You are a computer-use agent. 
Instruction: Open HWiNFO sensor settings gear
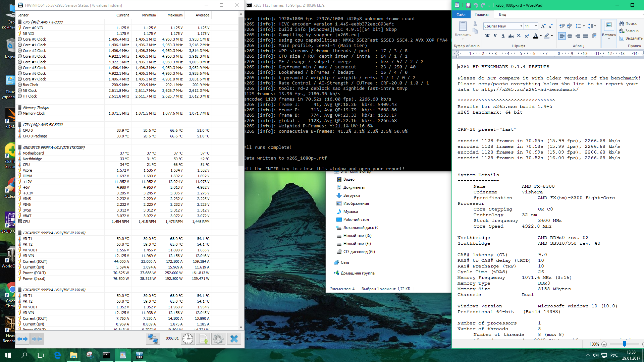[x=218, y=339]
